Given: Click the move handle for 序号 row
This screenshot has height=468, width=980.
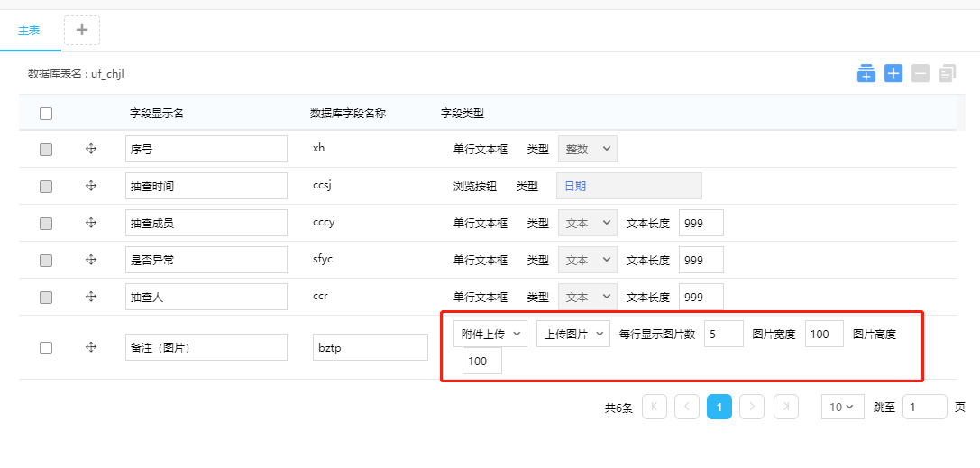Looking at the screenshot, I should [91, 149].
